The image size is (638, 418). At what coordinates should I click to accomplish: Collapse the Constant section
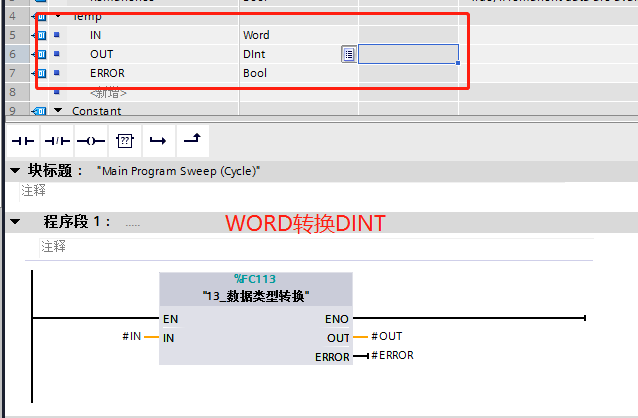pyautogui.click(x=58, y=110)
